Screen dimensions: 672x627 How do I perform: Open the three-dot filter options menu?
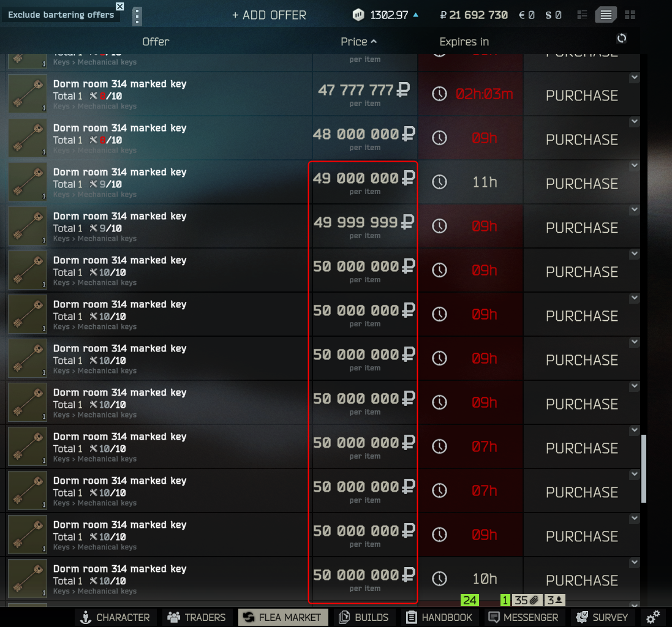click(137, 17)
